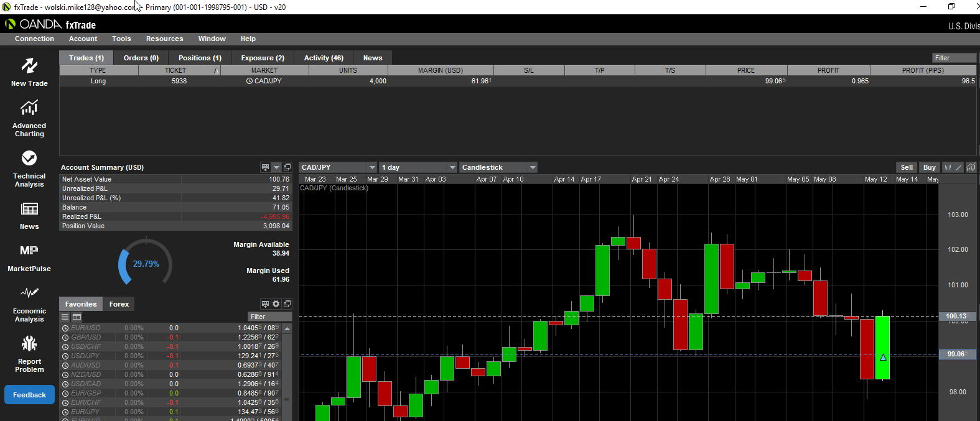The image size is (980, 421).
Task: Click the clock icon beside USD/JPY
Action: 65,356
